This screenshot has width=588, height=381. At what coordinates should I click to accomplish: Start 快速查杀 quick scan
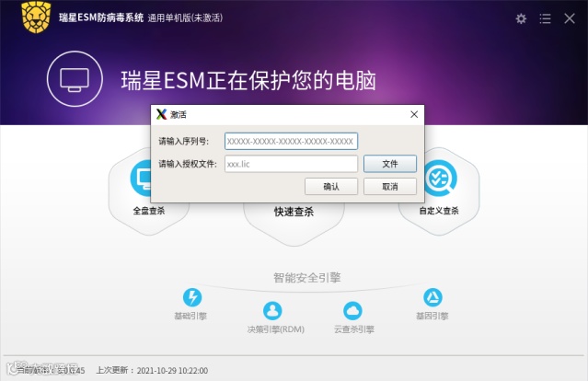click(294, 212)
